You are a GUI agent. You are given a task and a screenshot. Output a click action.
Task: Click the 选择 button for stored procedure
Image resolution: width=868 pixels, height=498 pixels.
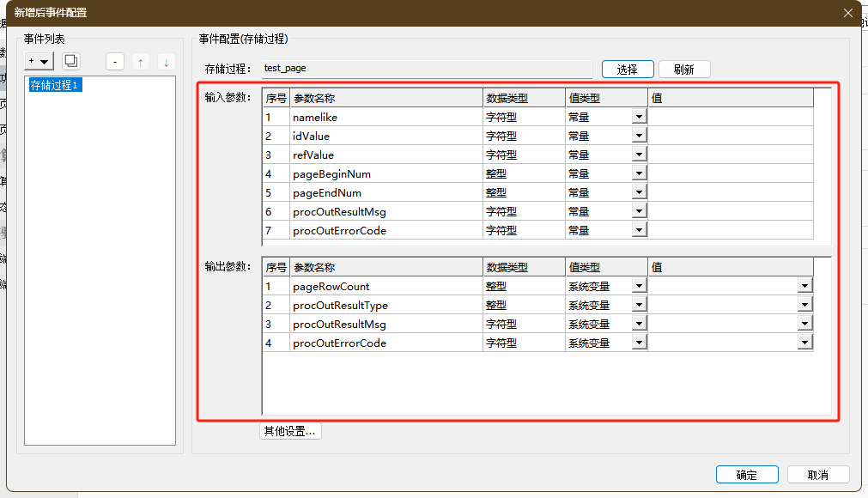[628, 70]
